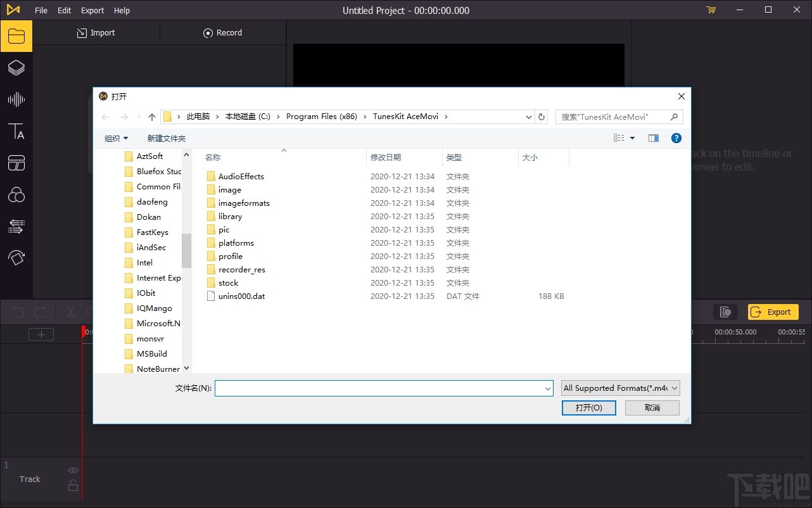The width and height of the screenshot is (812, 508).
Task: Open the Animation panel in the sidebar
Action: [x=16, y=258]
